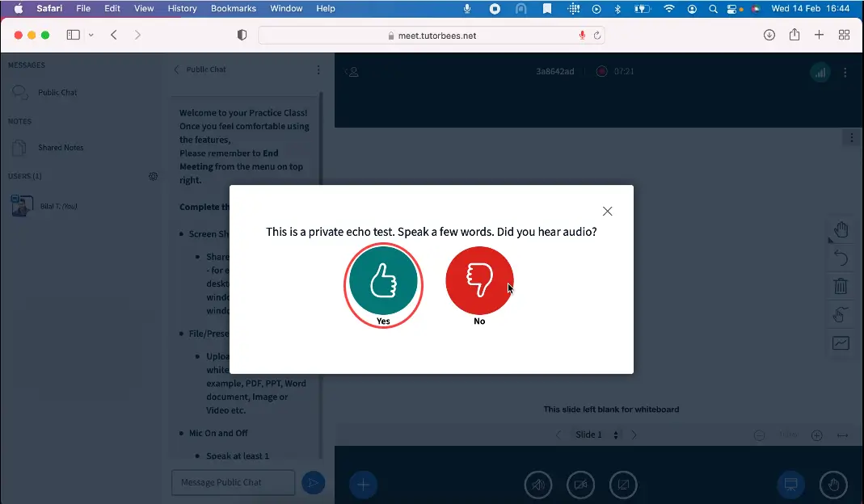
Task: Open the Bookmarks menu
Action: 233,9
